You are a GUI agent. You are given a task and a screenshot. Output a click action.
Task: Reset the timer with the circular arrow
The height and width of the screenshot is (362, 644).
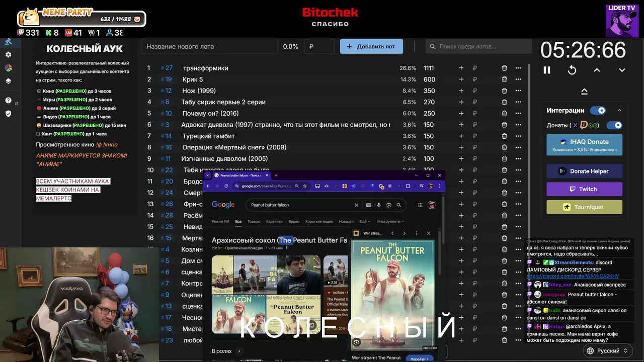point(572,70)
